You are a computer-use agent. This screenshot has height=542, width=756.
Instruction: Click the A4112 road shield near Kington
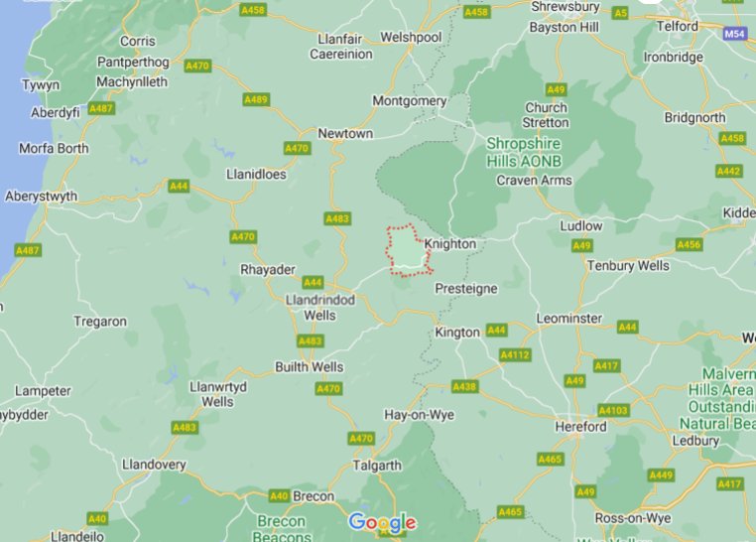pyautogui.click(x=515, y=355)
